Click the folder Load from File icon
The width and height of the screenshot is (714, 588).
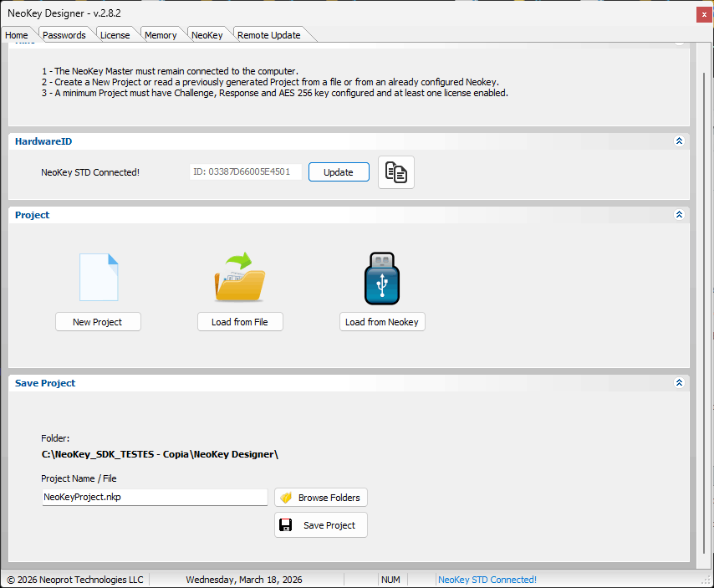point(240,278)
